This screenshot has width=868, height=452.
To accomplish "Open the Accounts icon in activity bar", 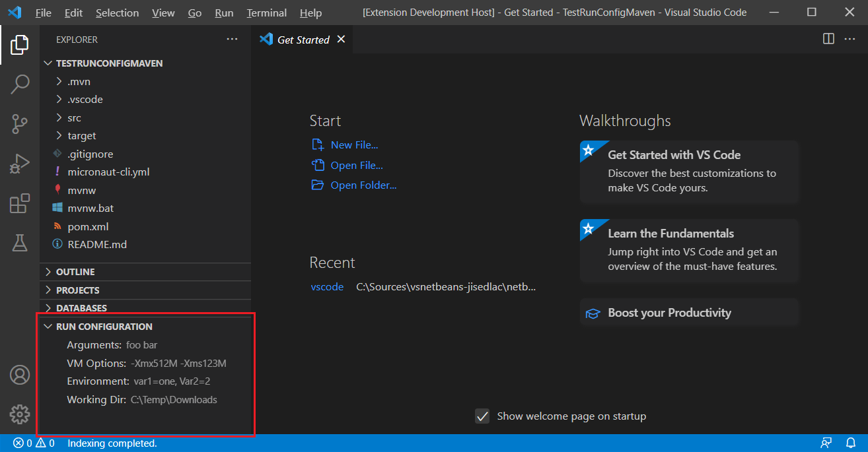I will click(20, 375).
